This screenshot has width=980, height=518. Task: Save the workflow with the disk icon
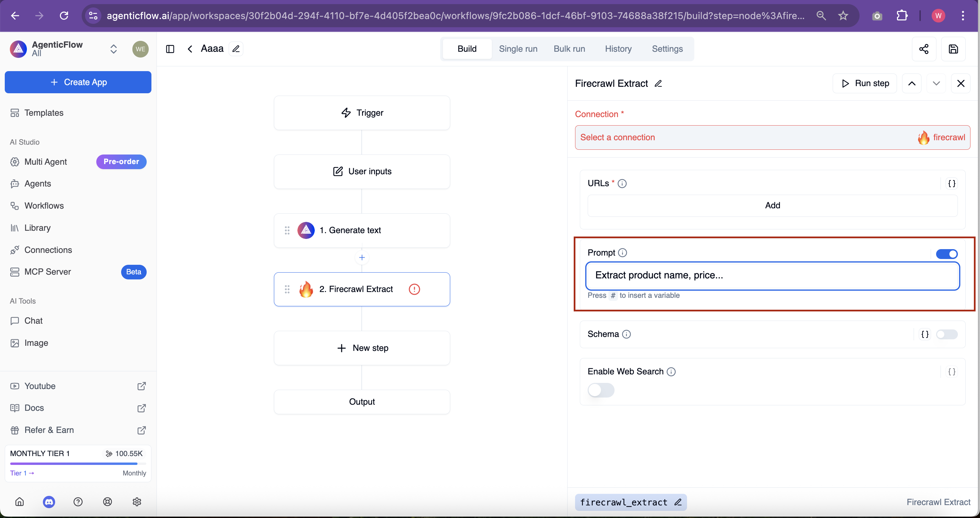tap(953, 49)
